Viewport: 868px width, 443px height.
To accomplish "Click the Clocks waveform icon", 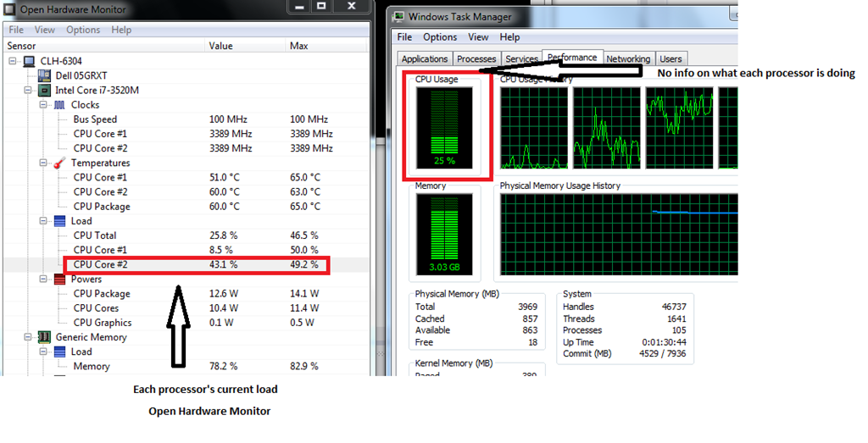I will point(60,104).
